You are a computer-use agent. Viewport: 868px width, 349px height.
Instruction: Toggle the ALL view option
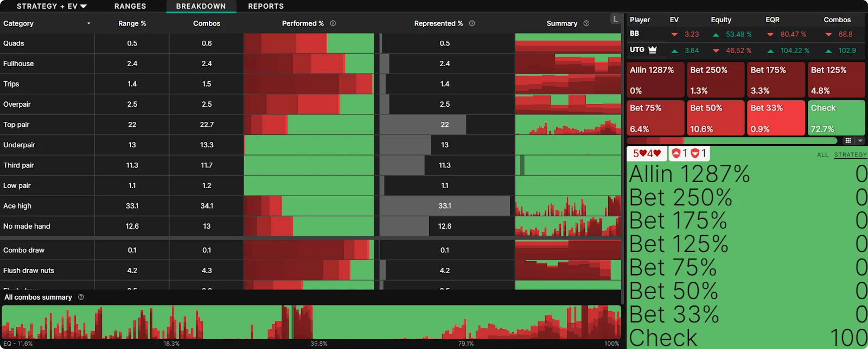[822, 155]
